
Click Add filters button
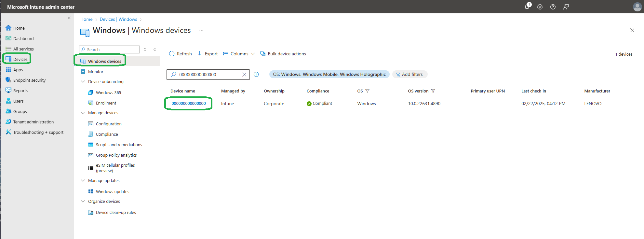(x=409, y=75)
